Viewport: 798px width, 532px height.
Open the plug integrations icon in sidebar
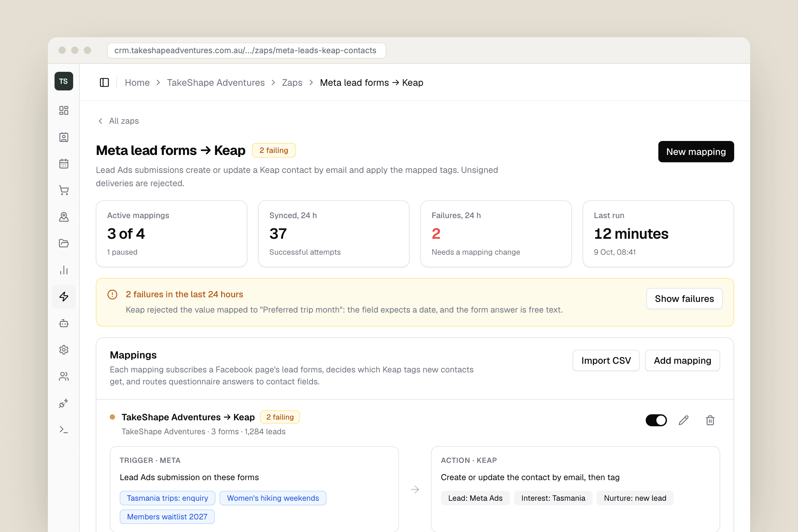click(64, 403)
